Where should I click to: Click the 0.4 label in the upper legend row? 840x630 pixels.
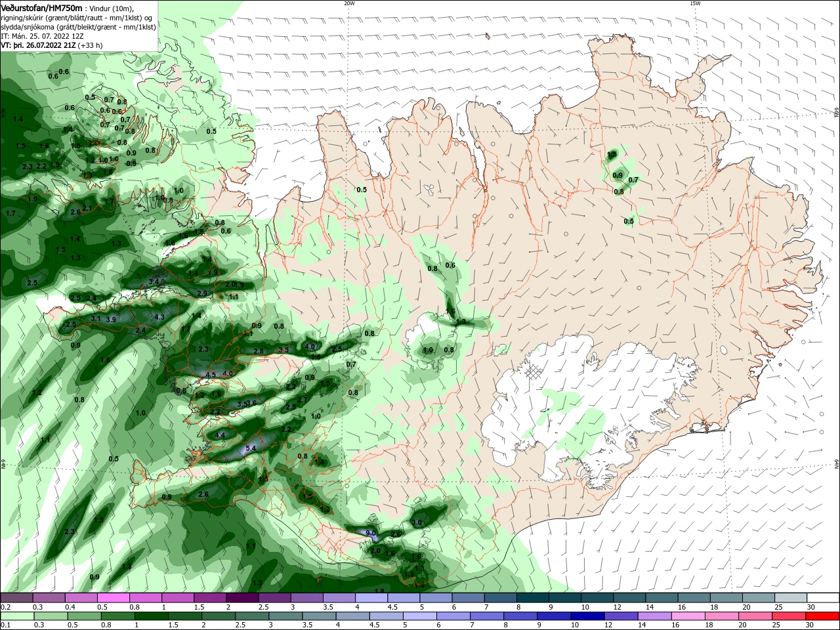[x=70, y=608]
